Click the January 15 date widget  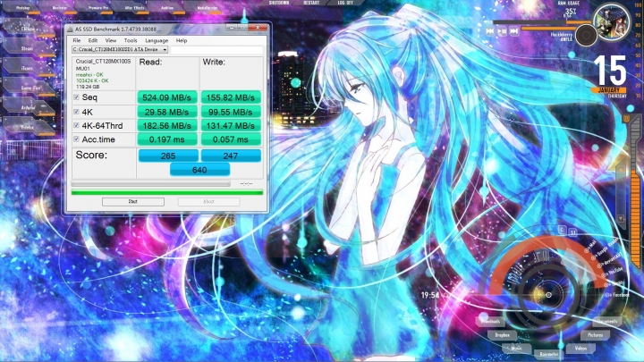coord(610,76)
